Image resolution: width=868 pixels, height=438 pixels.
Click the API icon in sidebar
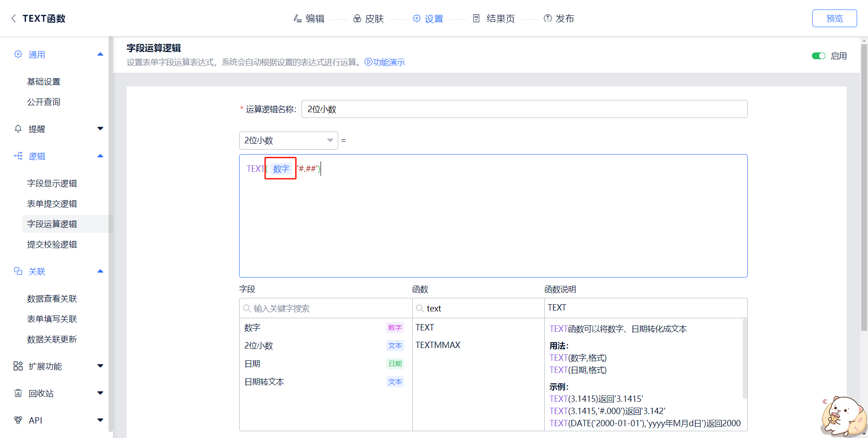[x=18, y=420]
